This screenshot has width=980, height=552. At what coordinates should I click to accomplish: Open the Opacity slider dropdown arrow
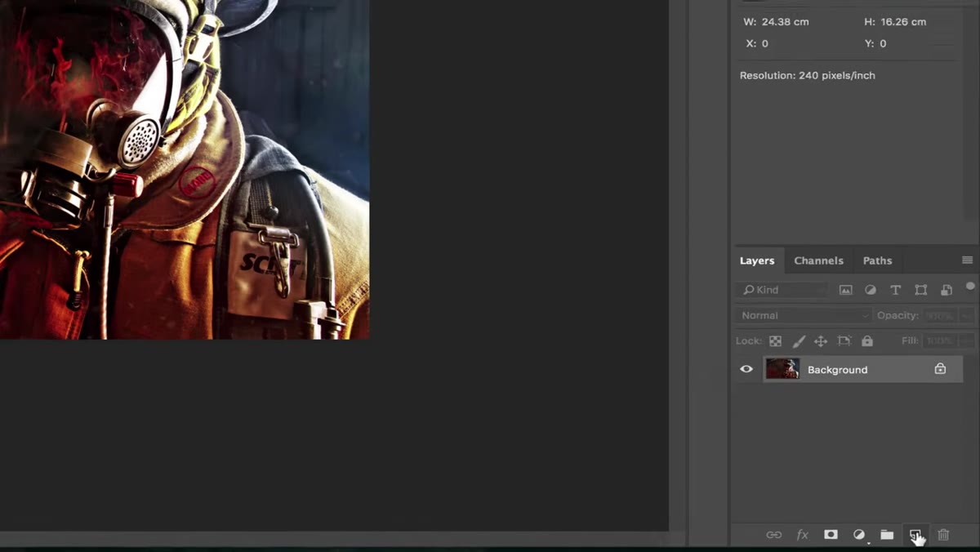(967, 315)
